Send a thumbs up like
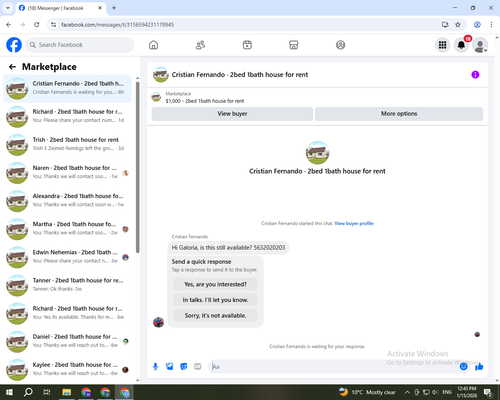The image size is (500, 400). click(479, 367)
